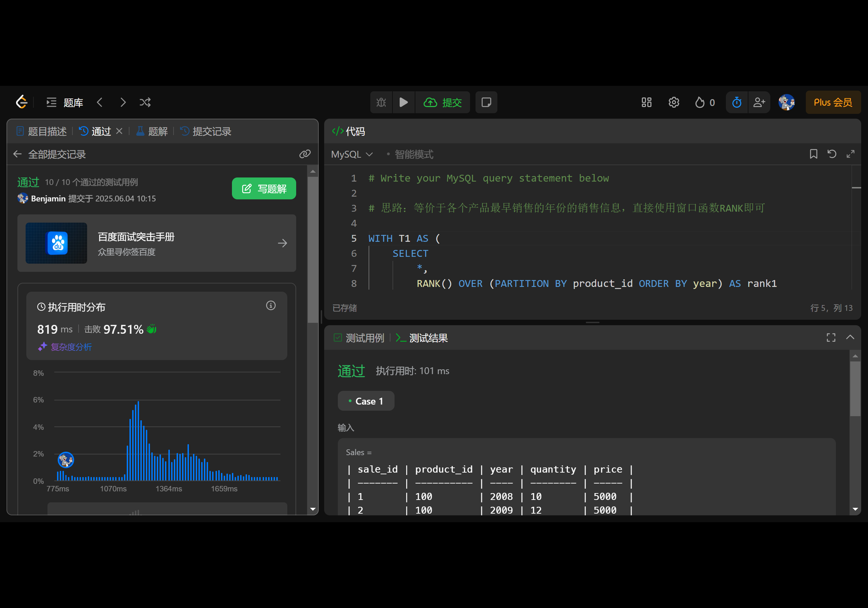This screenshot has height=608, width=868.
Task: Run code with the play button
Action: pos(403,102)
